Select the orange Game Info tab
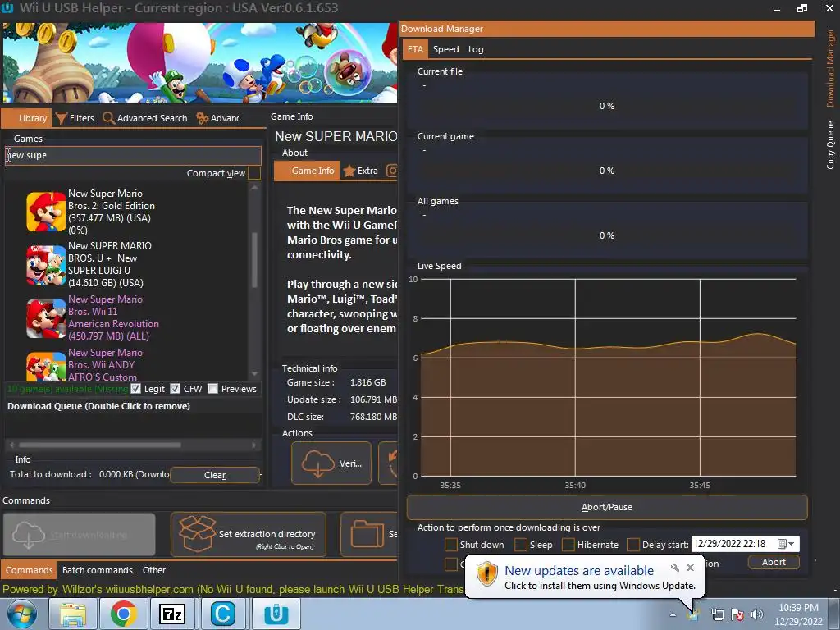This screenshot has height=630, width=840. point(307,171)
